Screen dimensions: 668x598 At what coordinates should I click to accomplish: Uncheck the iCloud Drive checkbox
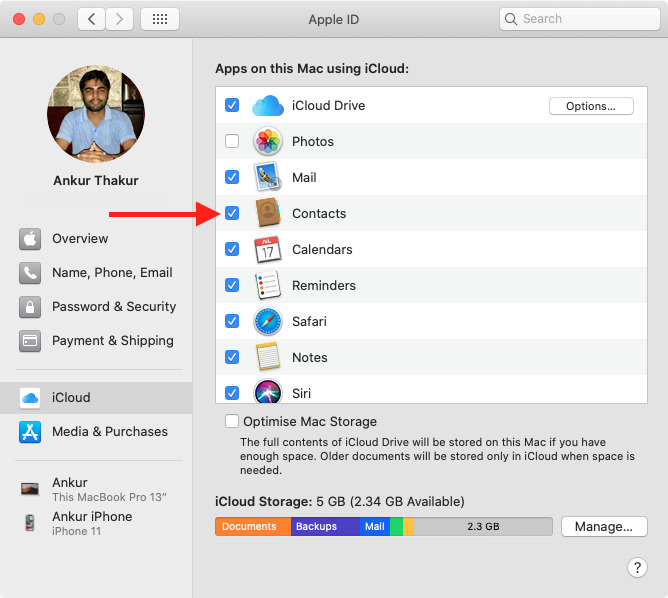[232, 105]
